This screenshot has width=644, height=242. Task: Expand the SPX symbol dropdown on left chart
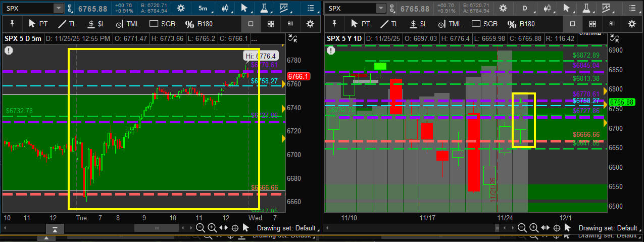(58, 8)
